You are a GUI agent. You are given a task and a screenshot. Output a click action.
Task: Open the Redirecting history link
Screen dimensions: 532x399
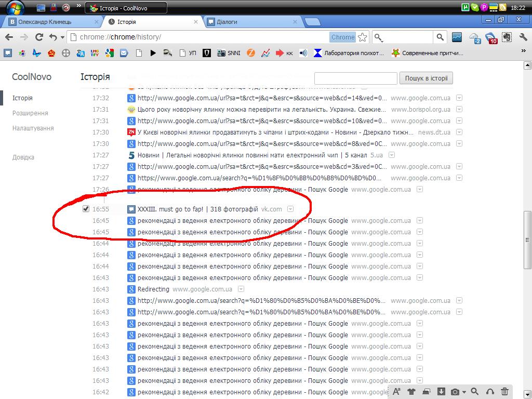[153, 289]
